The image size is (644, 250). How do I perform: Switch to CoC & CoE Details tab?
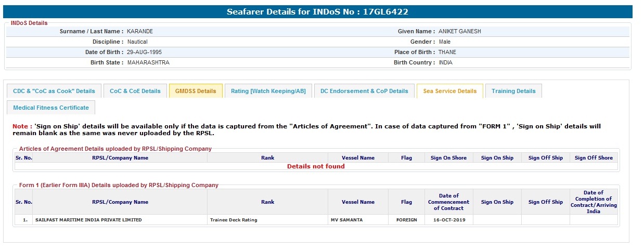coord(135,91)
